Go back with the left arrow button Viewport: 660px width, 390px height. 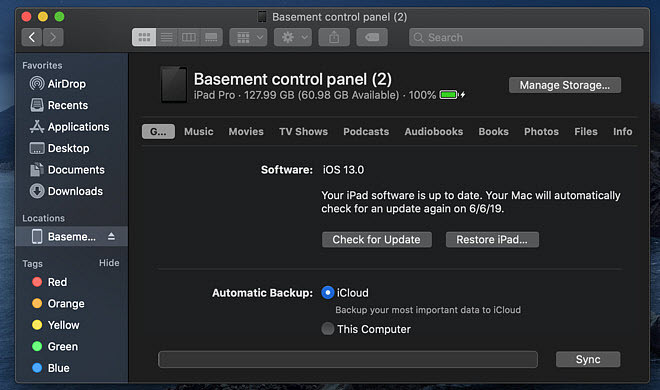point(32,37)
